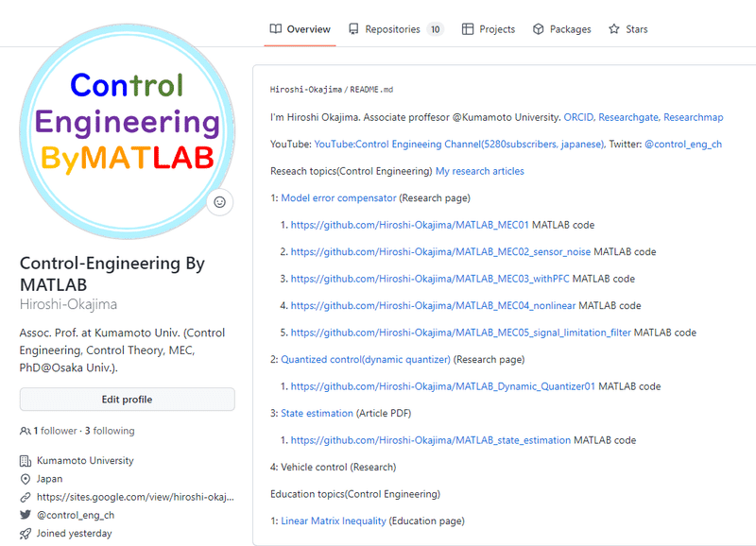The height and width of the screenshot is (546, 756).
Task: Click the Twitter bird icon in sidebar
Action: point(25,515)
